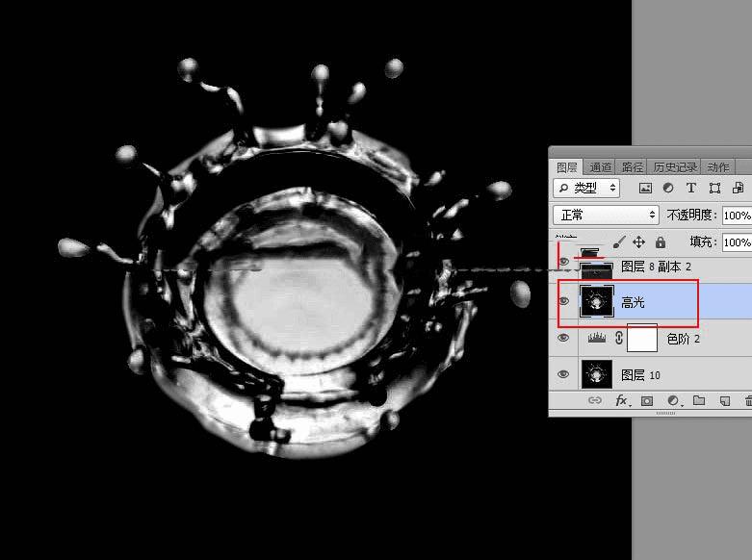Open the 正常 blend mode dropdown

click(x=607, y=215)
